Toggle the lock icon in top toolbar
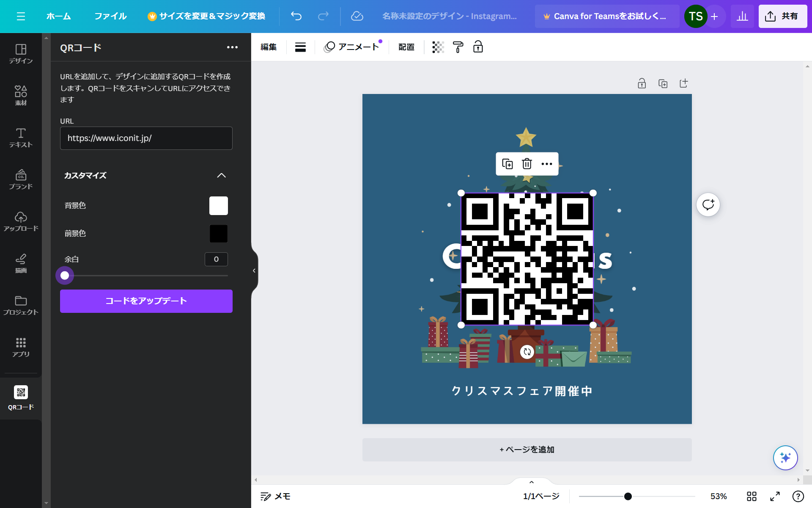The image size is (812, 508). point(478,47)
